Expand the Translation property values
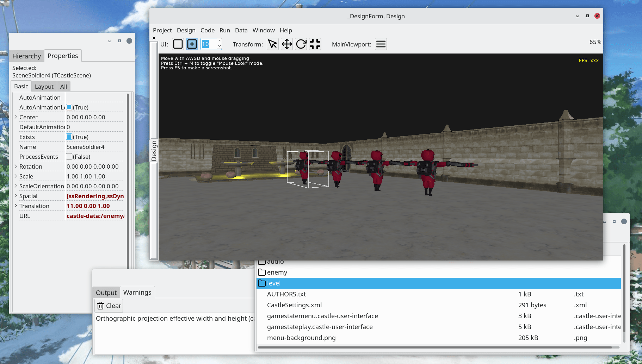Viewport: 642px width, 364px height. [x=16, y=206]
